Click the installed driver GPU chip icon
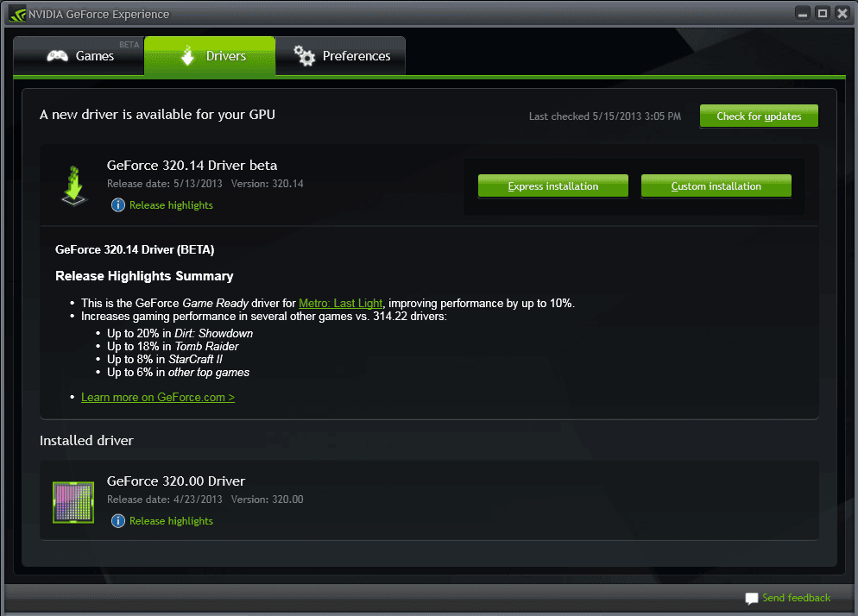This screenshot has height=616, width=858. [73, 502]
